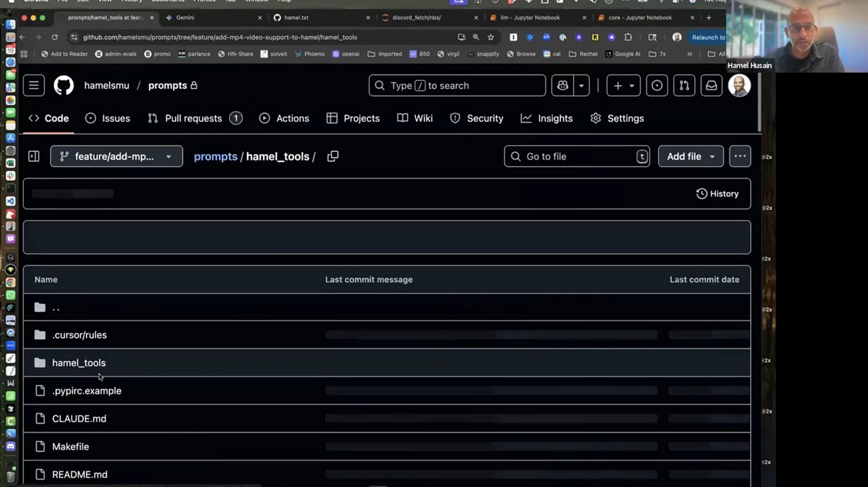Viewport: 868px width, 487px height.
Task: Expand the Add file dropdown
Action: click(x=690, y=156)
